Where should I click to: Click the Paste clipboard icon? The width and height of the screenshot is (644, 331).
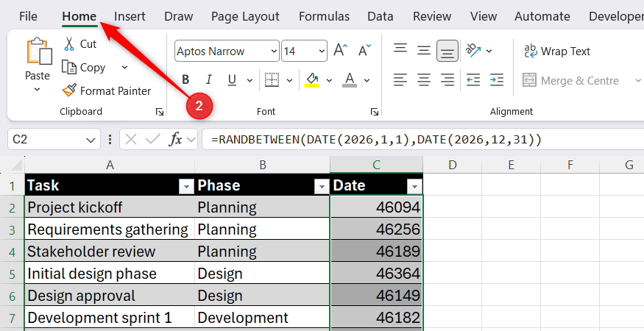click(39, 51)
